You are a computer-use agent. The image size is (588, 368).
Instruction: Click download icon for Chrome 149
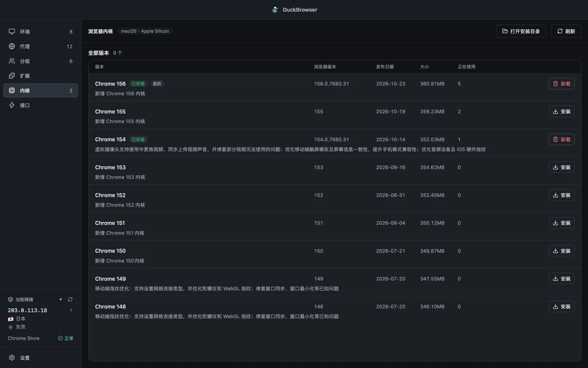point(556,279)
